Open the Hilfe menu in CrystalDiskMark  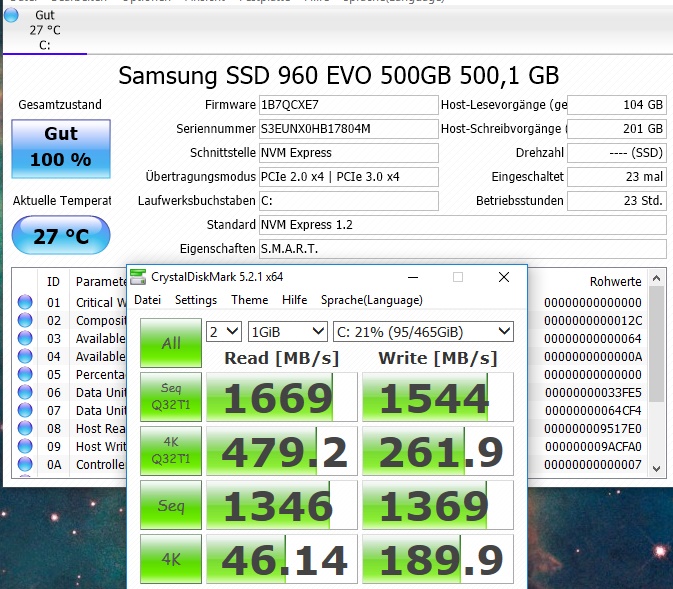[x=294, y=300]
